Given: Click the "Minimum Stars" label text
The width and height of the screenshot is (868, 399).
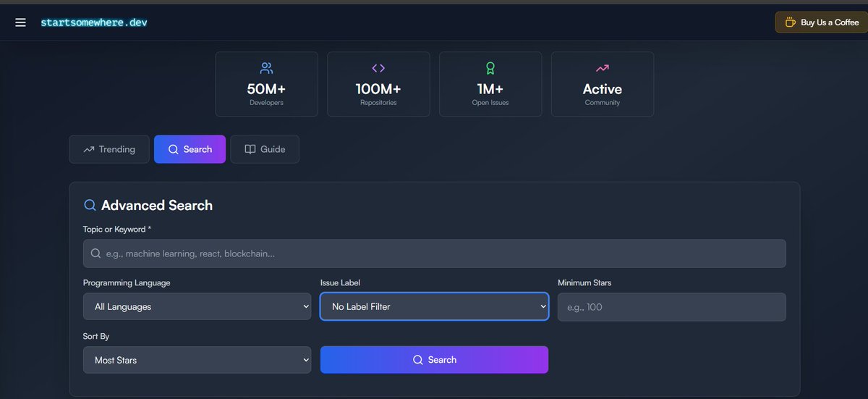Looking at the screenshot, I should pyautogui.click(x=584, y=282).
